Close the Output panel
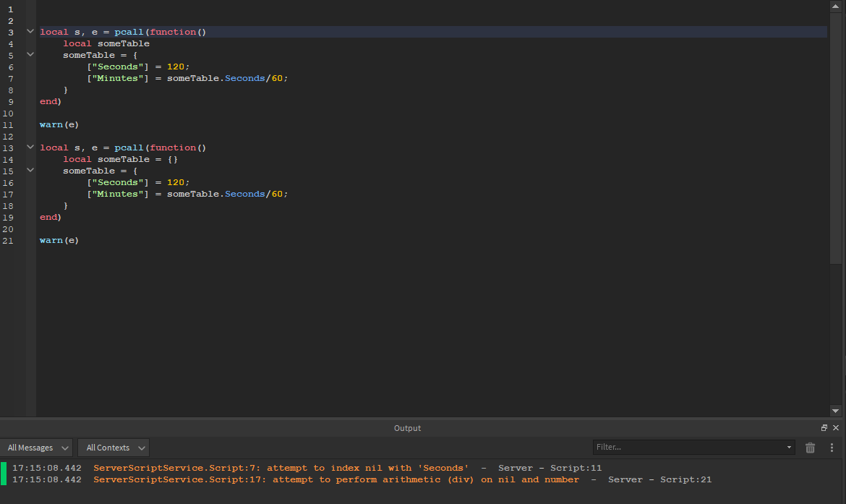 tap(836, 428)
